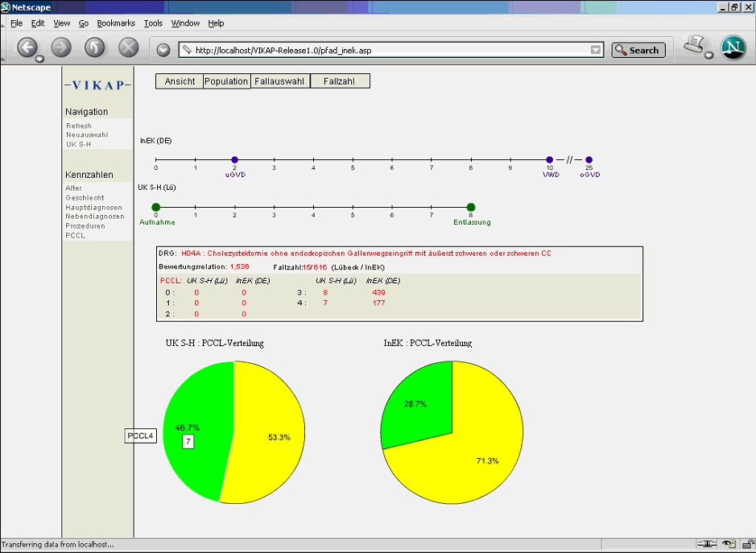The width and height of the screenshot is (756, 553).
Task: Click the browser Back arrow button
Action: 27,48
